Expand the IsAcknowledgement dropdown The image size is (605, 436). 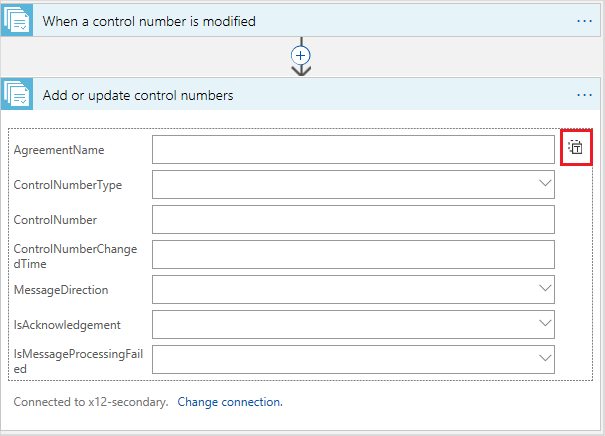point(545,323)
